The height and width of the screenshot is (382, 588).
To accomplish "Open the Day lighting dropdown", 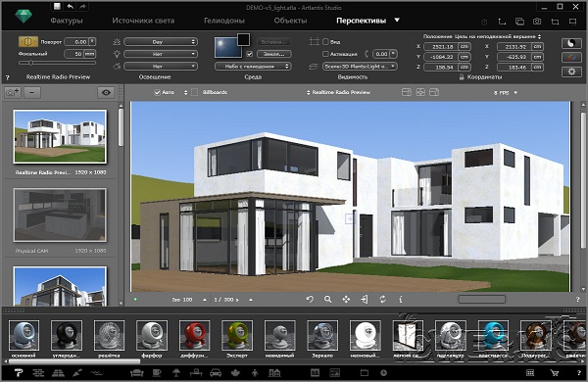I will point(161,41).
